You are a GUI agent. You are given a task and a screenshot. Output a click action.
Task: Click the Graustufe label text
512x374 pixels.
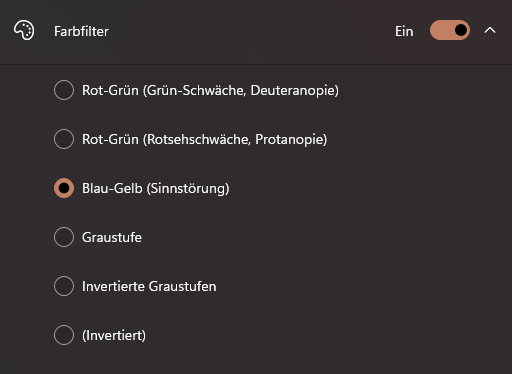[112, 237]
